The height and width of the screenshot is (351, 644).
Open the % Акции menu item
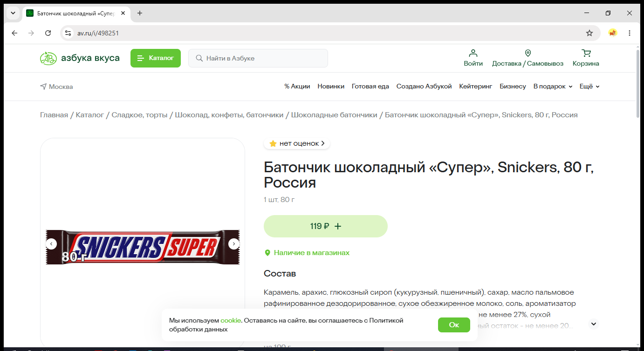297,87
